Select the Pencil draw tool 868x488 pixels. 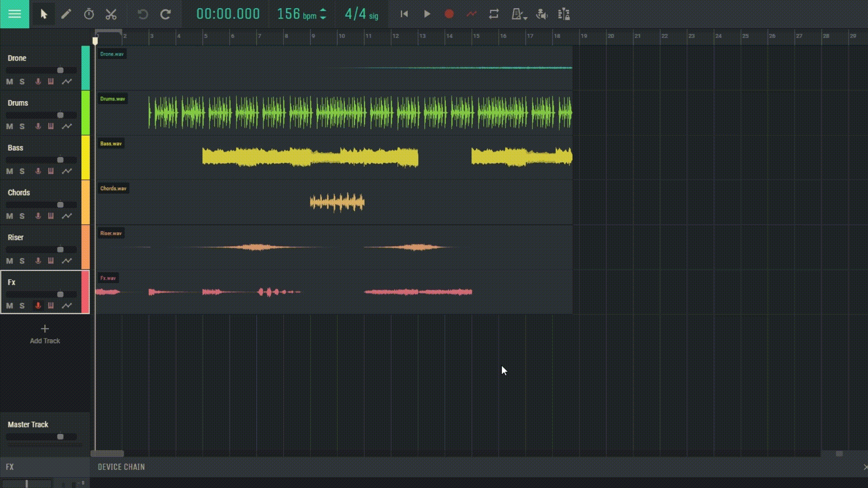coord(66,14)
